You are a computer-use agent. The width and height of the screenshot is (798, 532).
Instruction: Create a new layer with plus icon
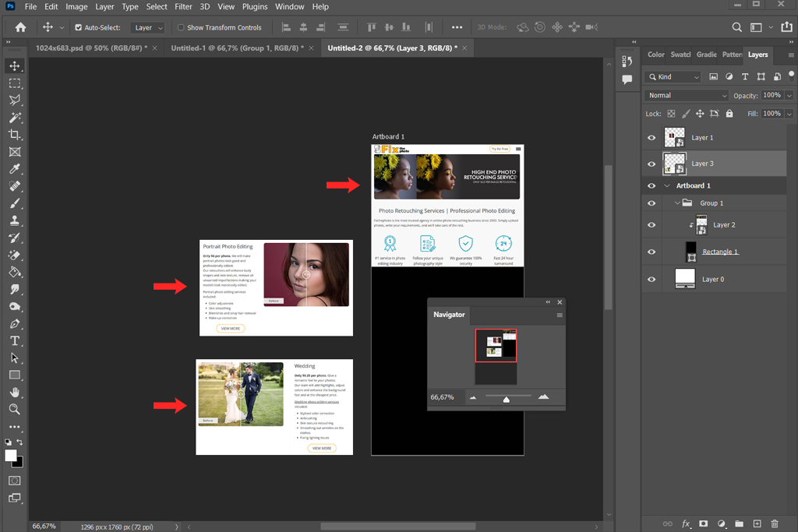pyautogui.click(x=757, y=523)
